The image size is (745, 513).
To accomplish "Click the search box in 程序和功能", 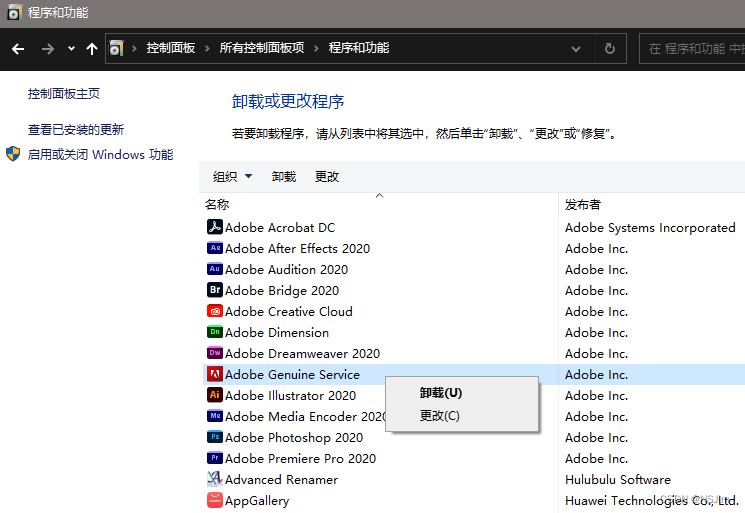I will (692, 48).
